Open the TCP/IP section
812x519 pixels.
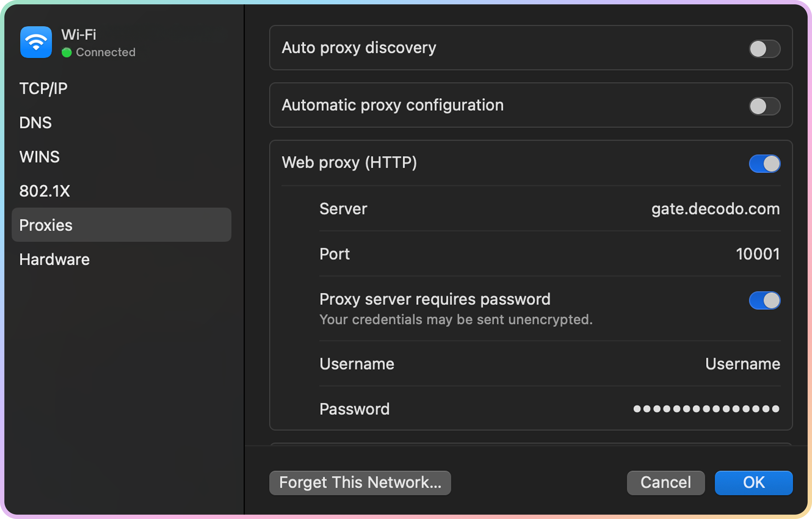(44, 89)
